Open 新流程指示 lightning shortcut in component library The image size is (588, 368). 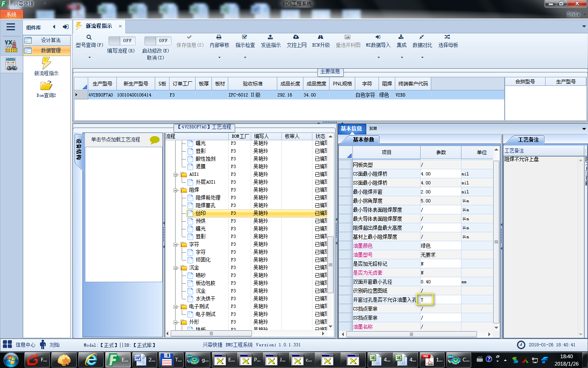46,66
